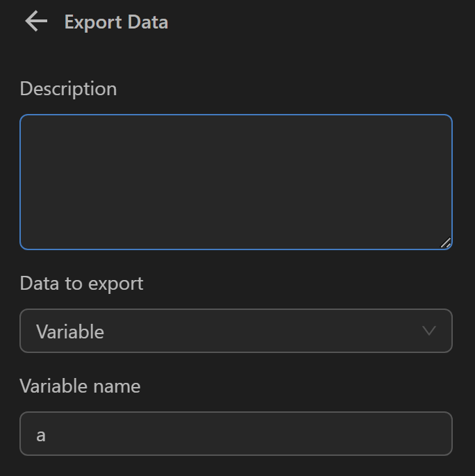Click the chevron in Data to export
Screen dimensions: 475x476
[429, 331]
